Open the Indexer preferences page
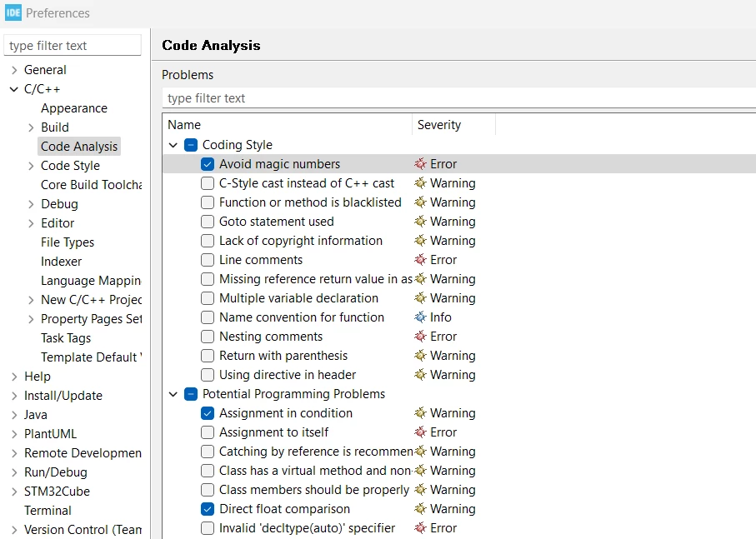 61,262
